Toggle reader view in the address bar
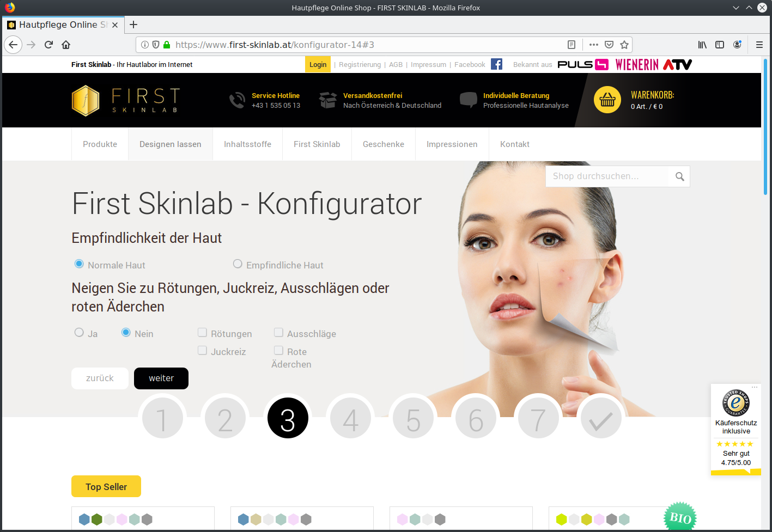This screenshot has height=532, width=772. [572, 45]
